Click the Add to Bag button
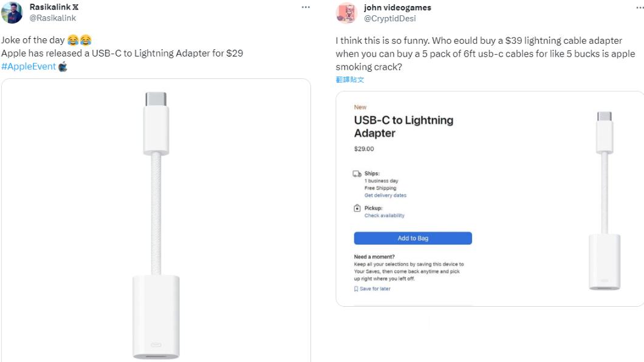644x362 pixels. (x=413, y=238)
